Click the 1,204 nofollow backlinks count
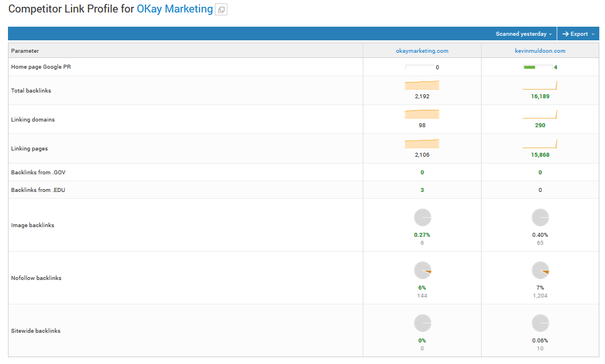This screenshot has width=605, height=364. click(540, 296)
